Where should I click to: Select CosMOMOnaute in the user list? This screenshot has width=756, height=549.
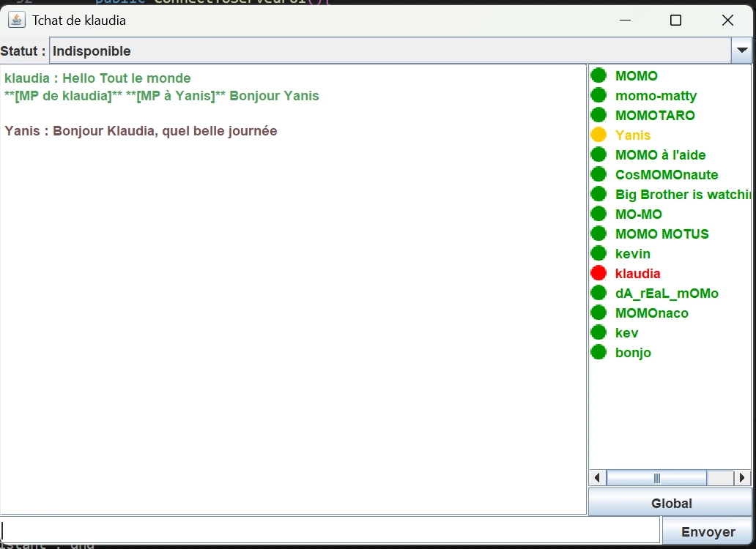[667, 175]
